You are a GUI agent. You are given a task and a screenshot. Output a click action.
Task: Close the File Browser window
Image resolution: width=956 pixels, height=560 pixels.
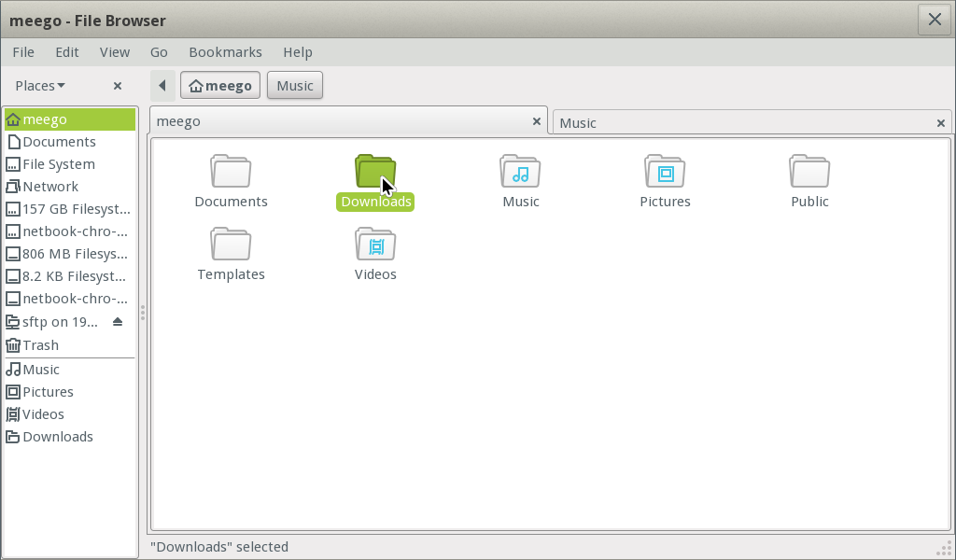coord(934,20)
